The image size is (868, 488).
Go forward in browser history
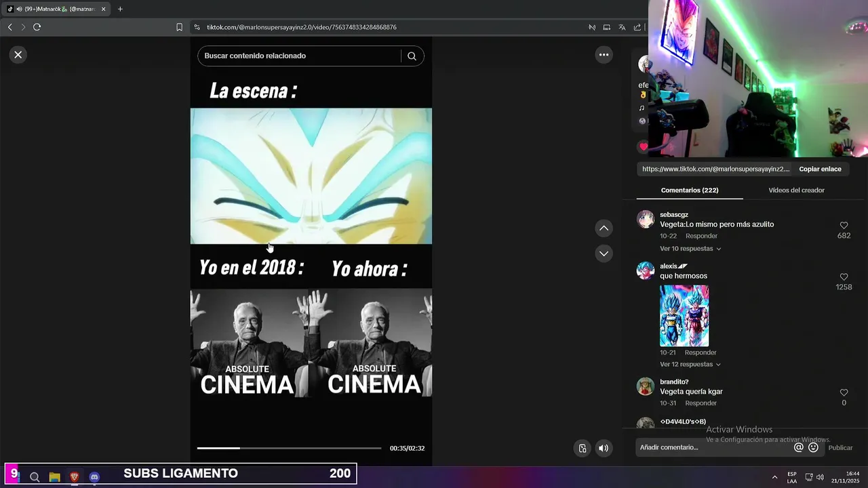coord(23,27)
